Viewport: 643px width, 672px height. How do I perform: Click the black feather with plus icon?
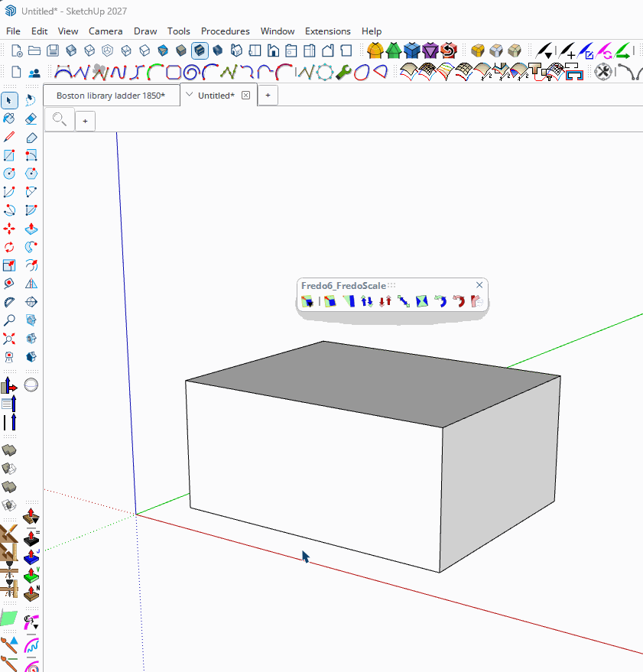tap(567, 50)
